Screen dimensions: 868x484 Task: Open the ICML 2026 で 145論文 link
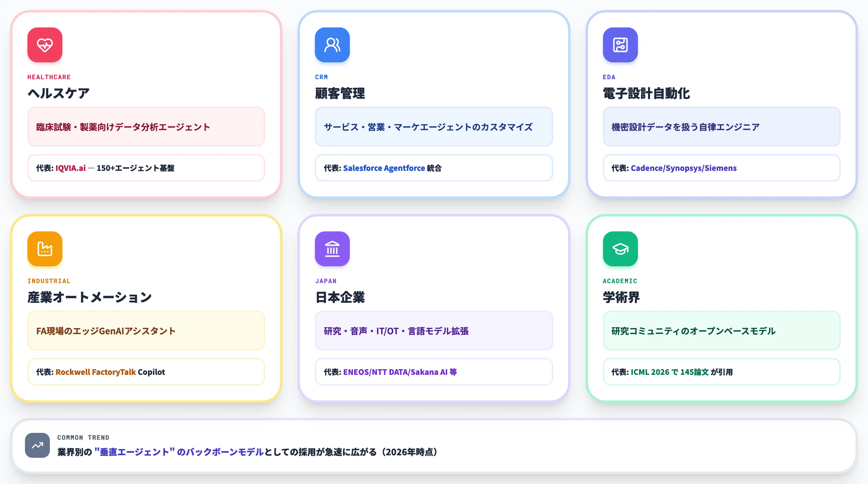[669, 372]
